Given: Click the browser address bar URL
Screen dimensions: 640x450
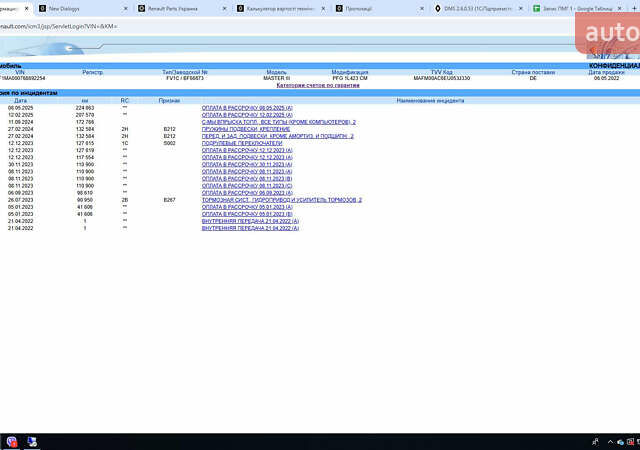Looking at the screenshot, I should coord(60,25).
